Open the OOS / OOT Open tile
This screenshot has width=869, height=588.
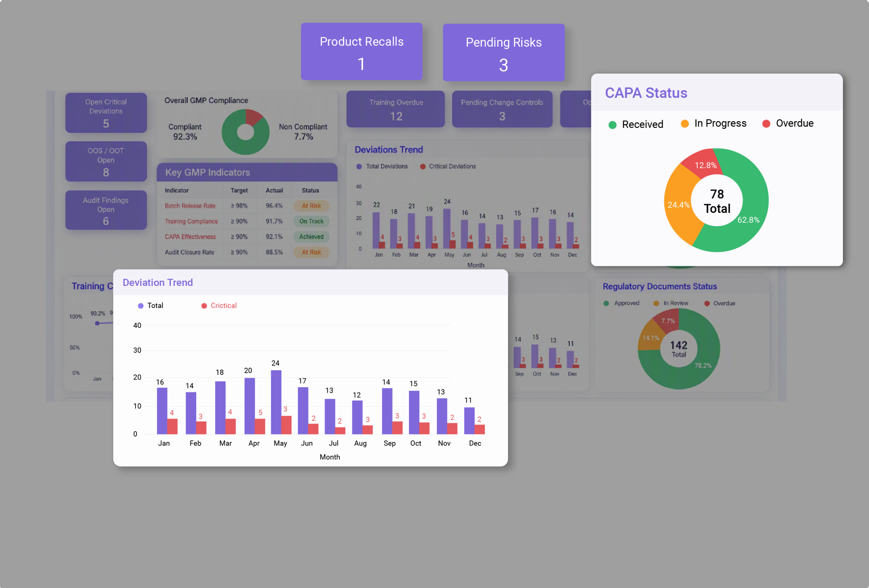106,161
